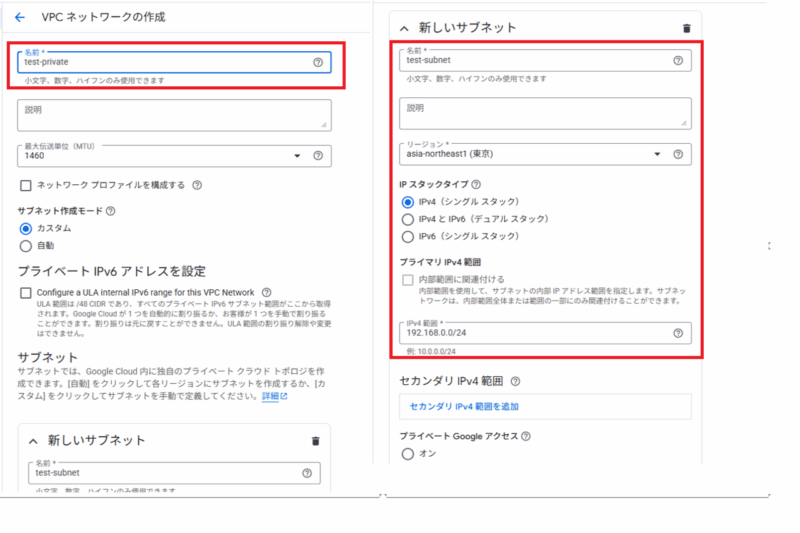Viewport: 800px width, 533px height.
Task: Click the 説明 text field in left panel
Action: pyautogui.click(x=174, y=115)
